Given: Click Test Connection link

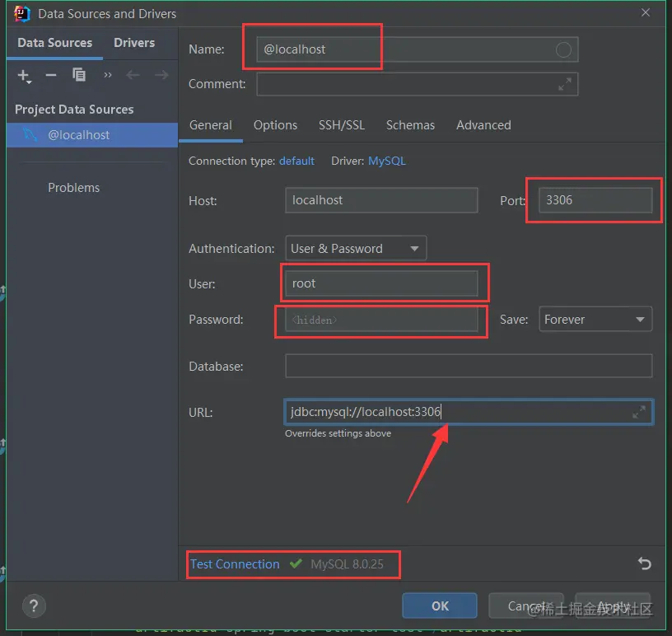Looking at the screenshot, I should point(235,564).
